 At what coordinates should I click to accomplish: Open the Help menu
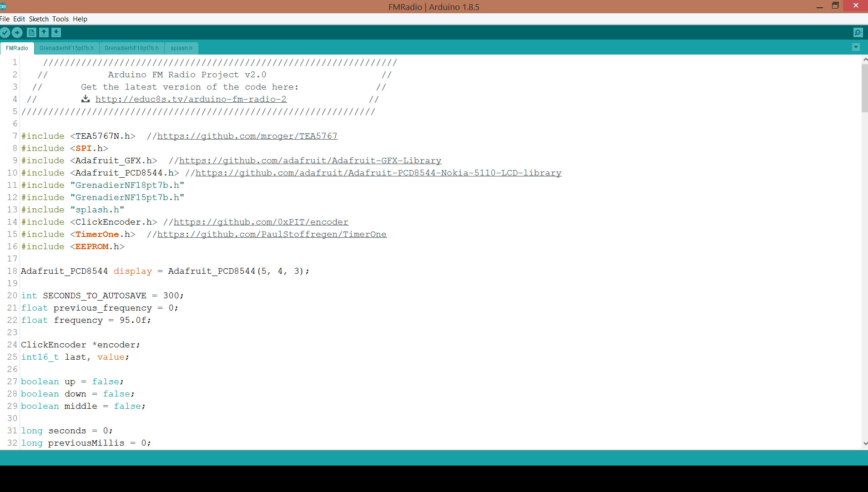point(80,19)
